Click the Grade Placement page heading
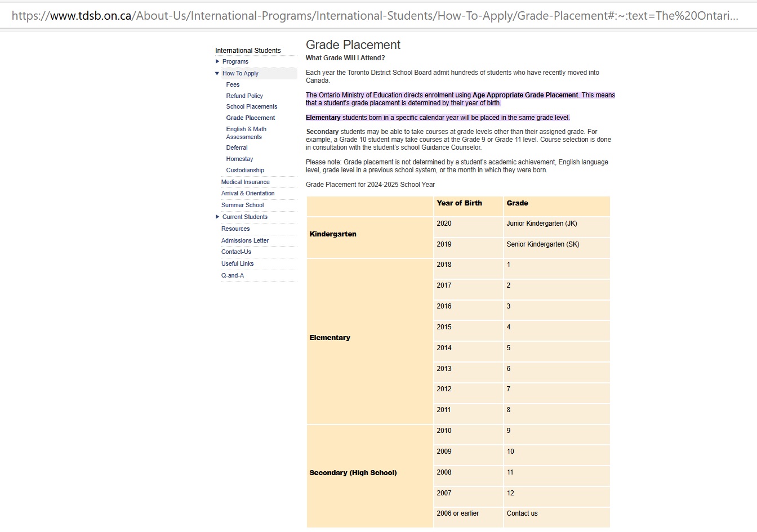This screenshot has width=757, height=532. 353,45
